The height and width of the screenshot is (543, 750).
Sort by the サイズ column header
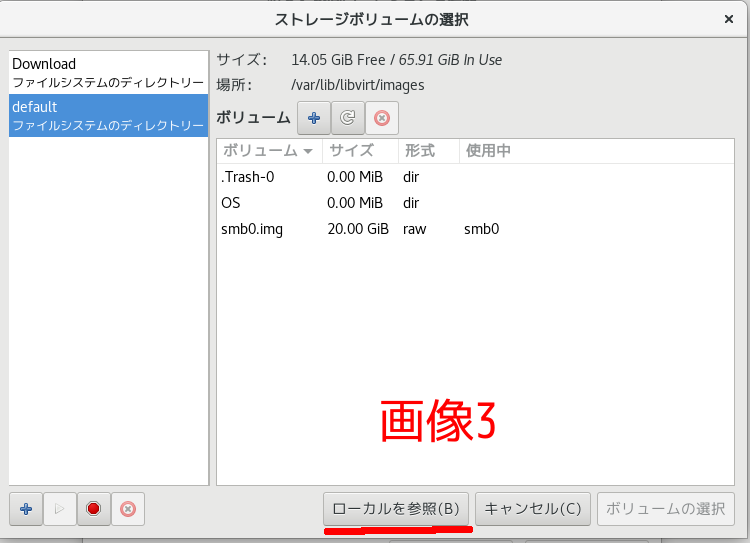pyautogui.click(x=361, y=151)
